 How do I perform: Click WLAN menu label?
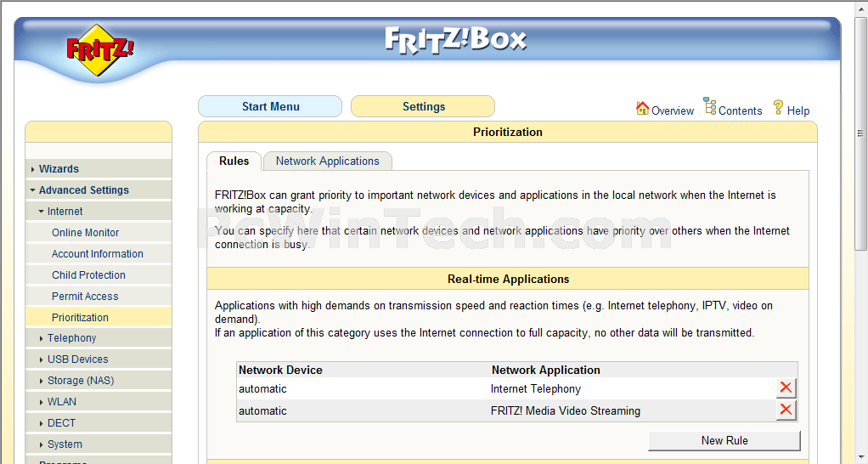61,402
